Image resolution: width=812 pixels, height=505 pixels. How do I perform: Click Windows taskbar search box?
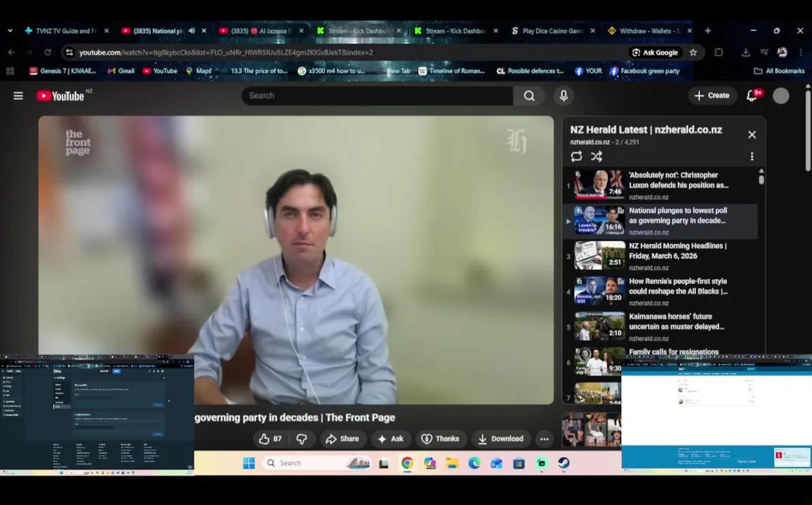click(317, 463)
